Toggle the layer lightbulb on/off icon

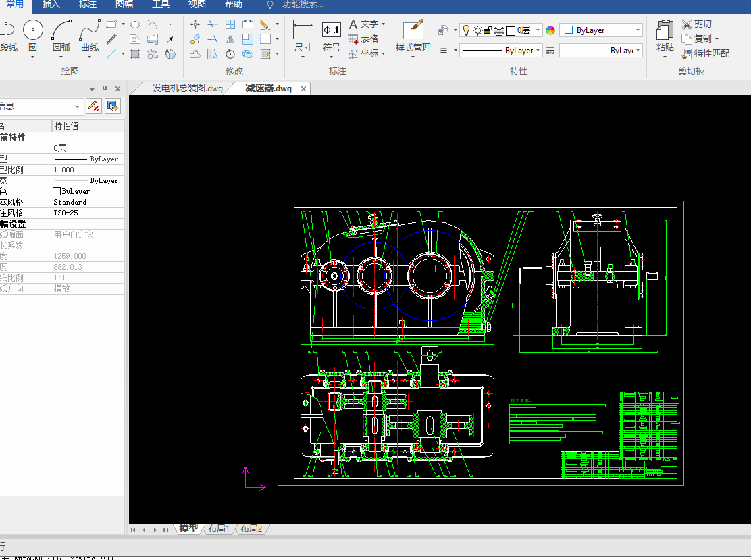coord(465,30)
